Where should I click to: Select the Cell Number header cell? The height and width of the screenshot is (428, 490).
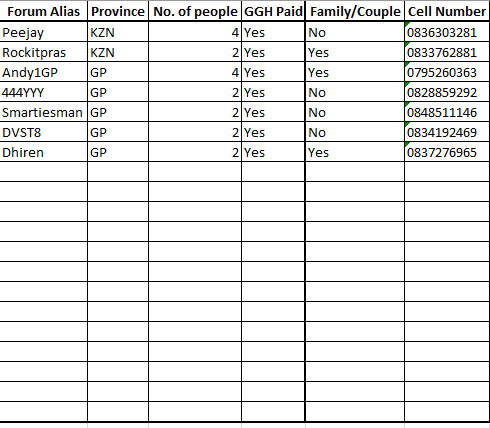click(447, 11)
